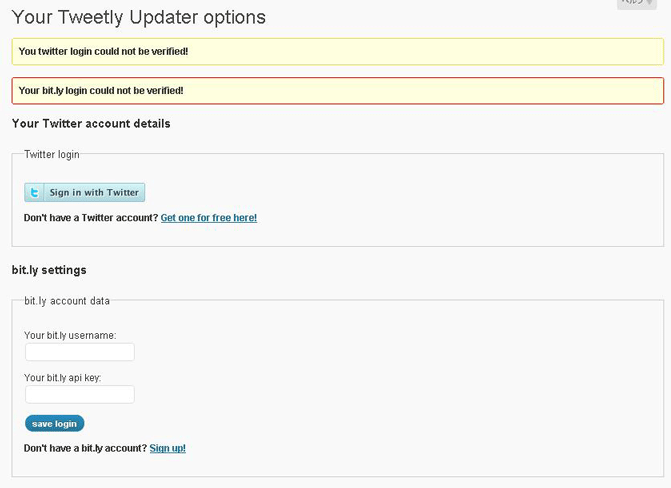Viewport: 671px width, 488px height.
Task: Click the 'bit.ly account data' fieldset legend
Action: 67,301
